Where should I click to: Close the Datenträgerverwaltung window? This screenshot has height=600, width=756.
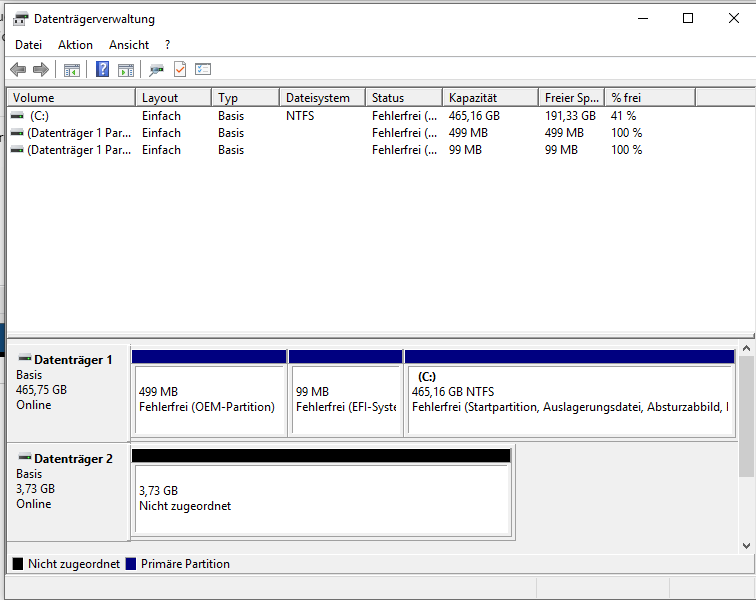tap(734, 19)
